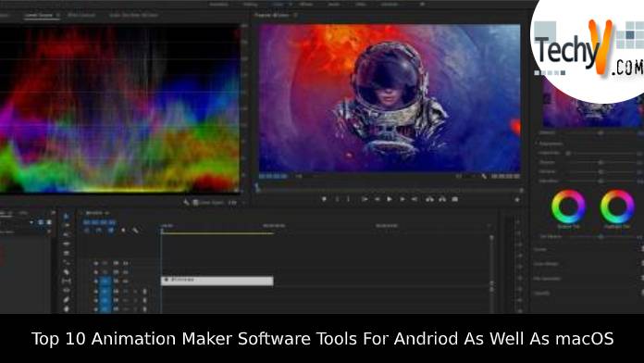
Task: Choose the Slip tool with bracket arrows
Action: click(x=66, y=282)
